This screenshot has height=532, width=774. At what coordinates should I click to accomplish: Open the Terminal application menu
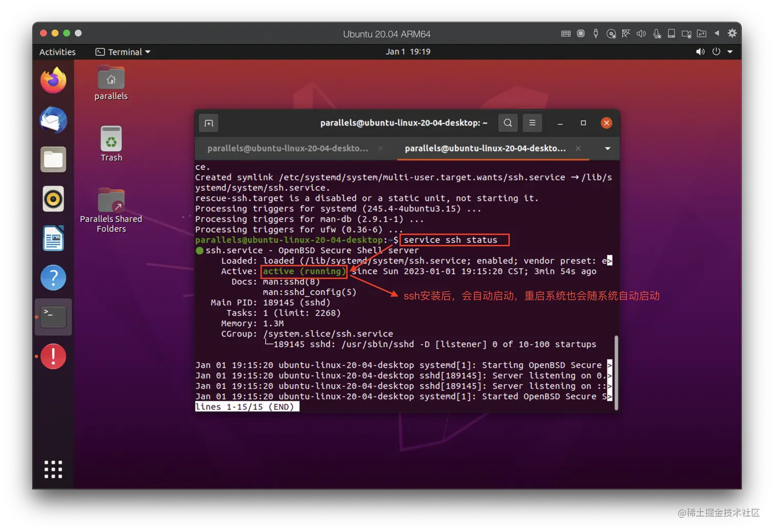pyautogui.click(x=122, y=51)
